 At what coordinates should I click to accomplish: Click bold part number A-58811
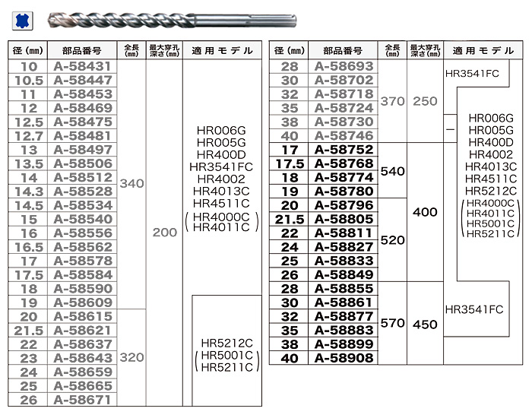[x=344, y=233]
